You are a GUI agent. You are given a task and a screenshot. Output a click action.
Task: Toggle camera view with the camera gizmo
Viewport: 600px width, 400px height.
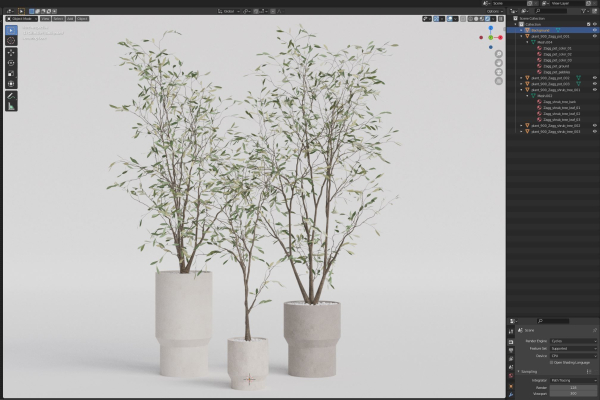tap(499, 72)
